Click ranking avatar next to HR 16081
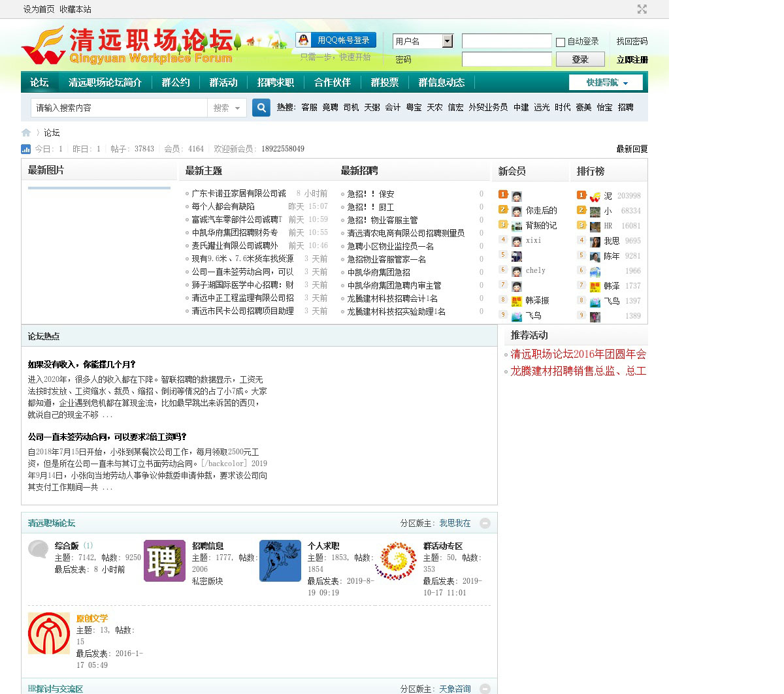Viewport: 784px width, 694px height. tap(595, 227)
